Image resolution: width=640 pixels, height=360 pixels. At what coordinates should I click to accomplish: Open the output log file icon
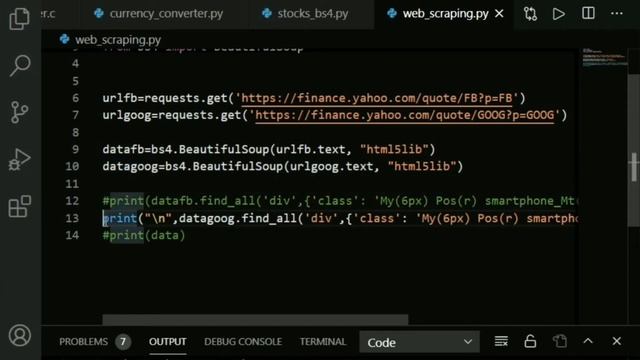(x=560, y=341)
